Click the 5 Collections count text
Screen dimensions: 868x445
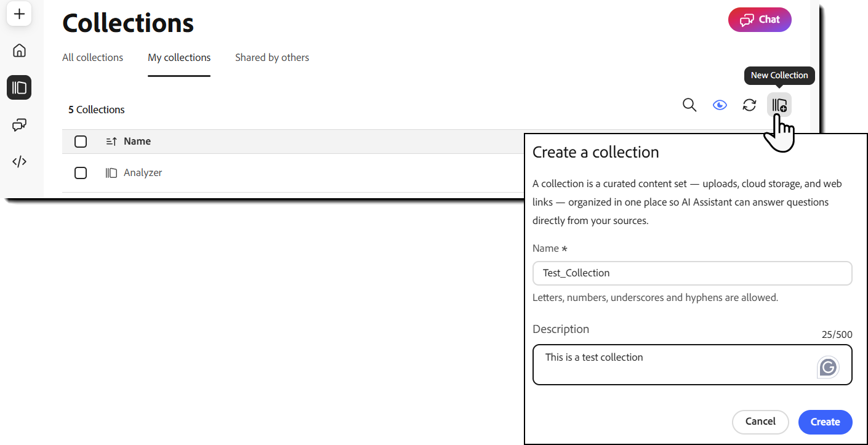pos(97,110)
